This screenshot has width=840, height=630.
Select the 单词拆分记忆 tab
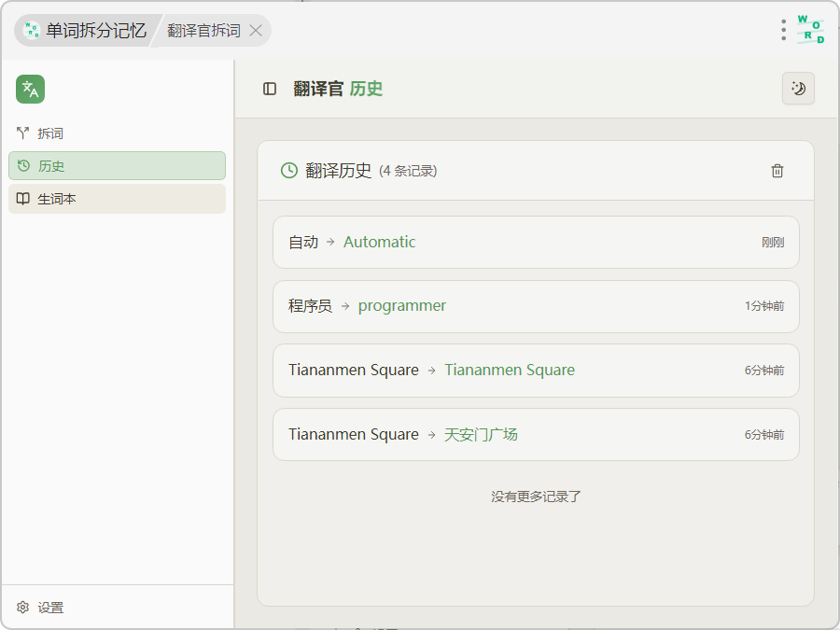coord(86,31)
